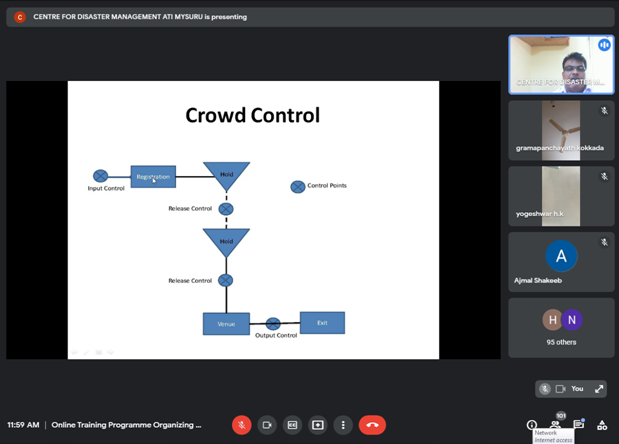The height and width of the screenshot is (444, 619).
Task: Click the 101 participant count badge
Action: coord(561,416)
